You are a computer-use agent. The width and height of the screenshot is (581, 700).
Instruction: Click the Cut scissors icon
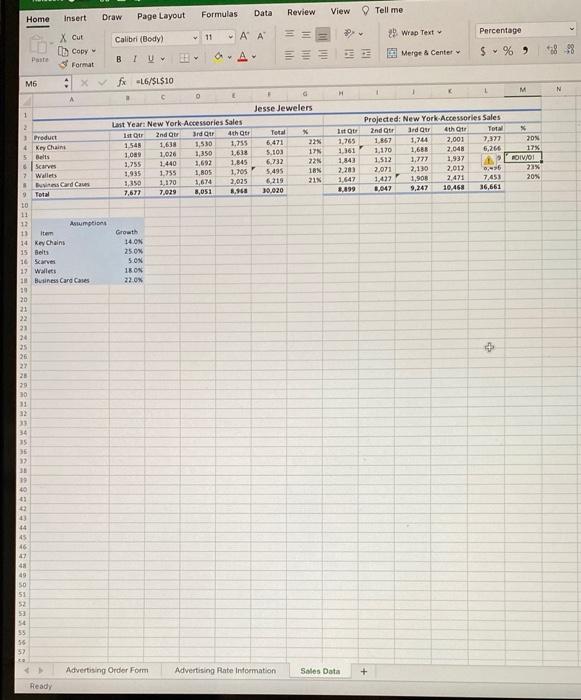point(63,38)
